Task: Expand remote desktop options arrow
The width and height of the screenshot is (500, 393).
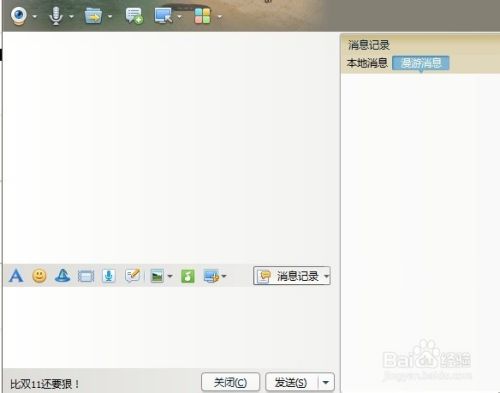Action: 180,16
